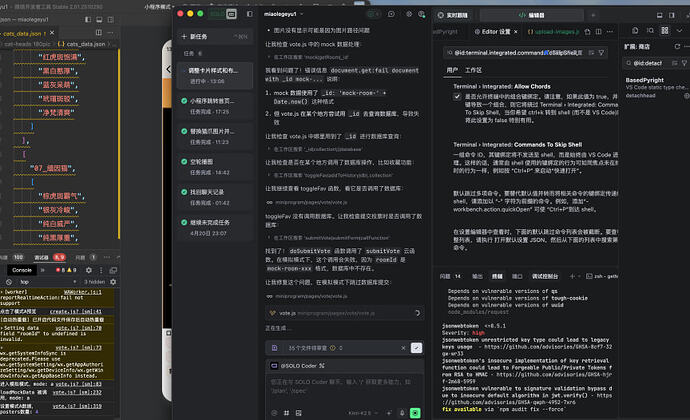Viewport: 690px width, 420px height.
Task: Dismiss the 35 files pending review bar
Action: (403, 348)
